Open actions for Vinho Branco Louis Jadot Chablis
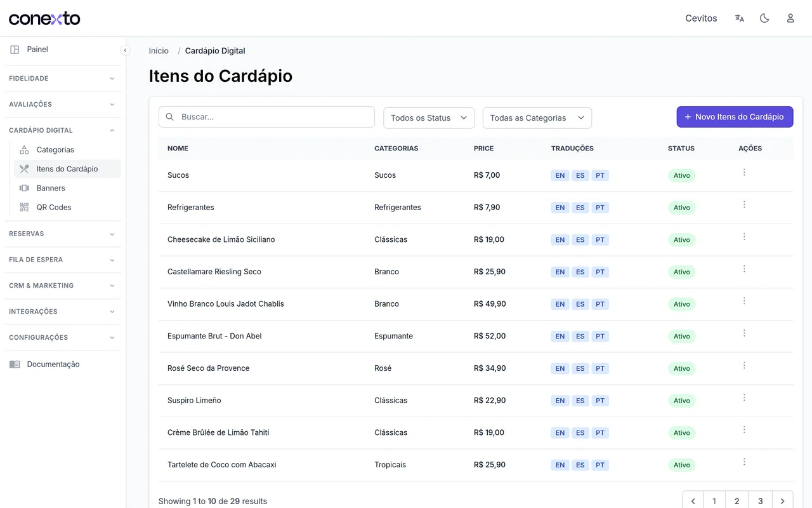Viewport: 812px width, 508px height. click(x=744, y=301)
